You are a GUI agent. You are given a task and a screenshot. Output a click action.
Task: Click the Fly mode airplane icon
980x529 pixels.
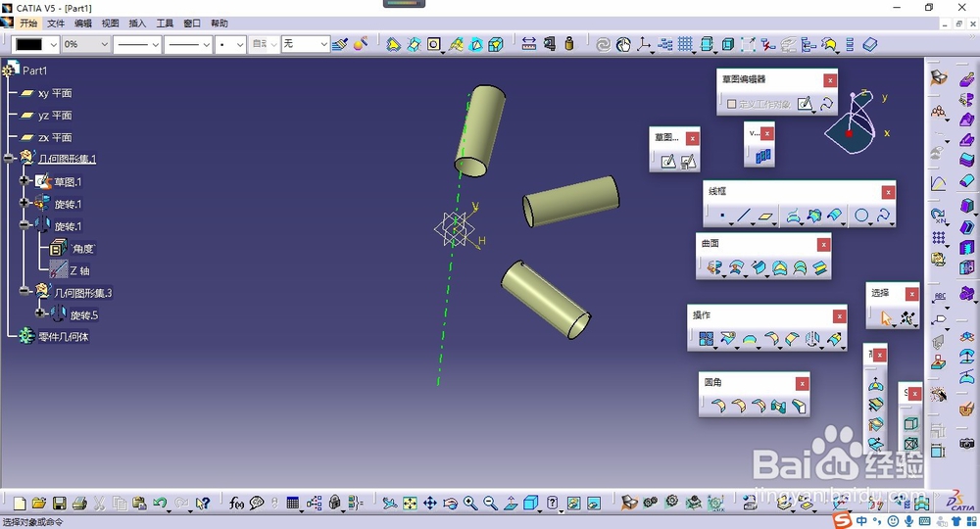pos(389,503)
